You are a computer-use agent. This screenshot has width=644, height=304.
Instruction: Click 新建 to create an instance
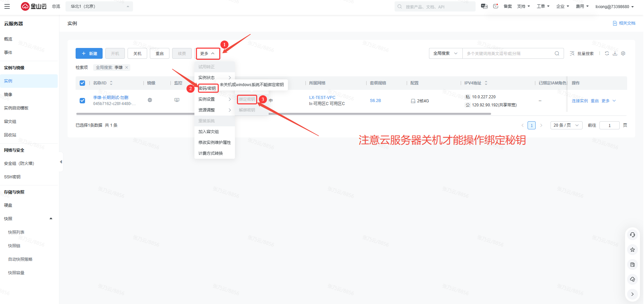tap(89, 53)
